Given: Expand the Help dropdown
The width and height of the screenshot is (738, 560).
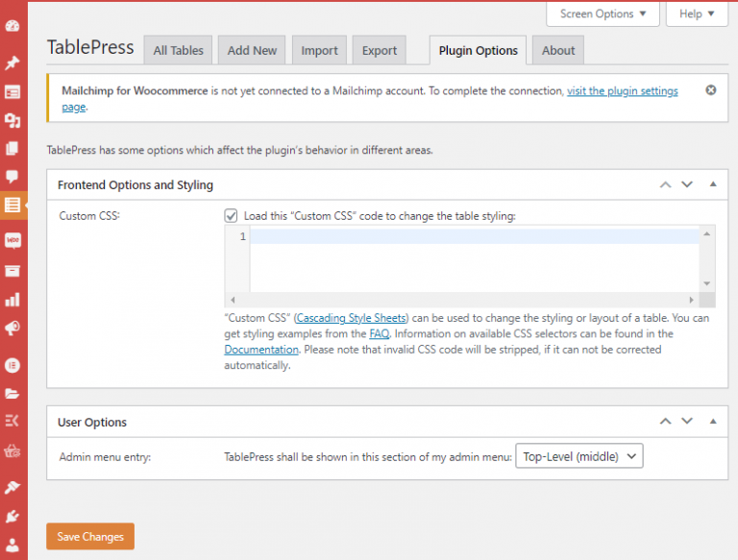Looking at the screenshot, I should pos(697,14).
